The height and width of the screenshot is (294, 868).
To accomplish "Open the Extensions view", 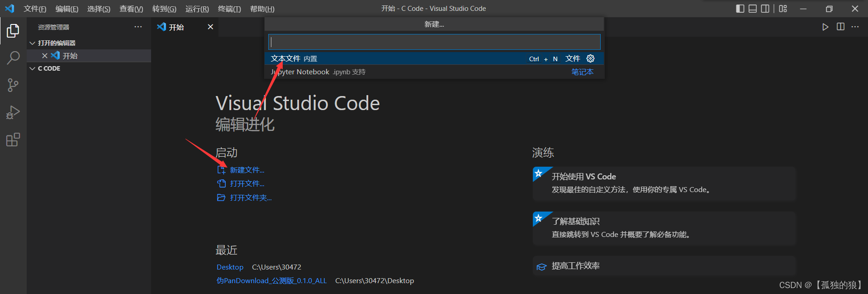I will 13,140.
